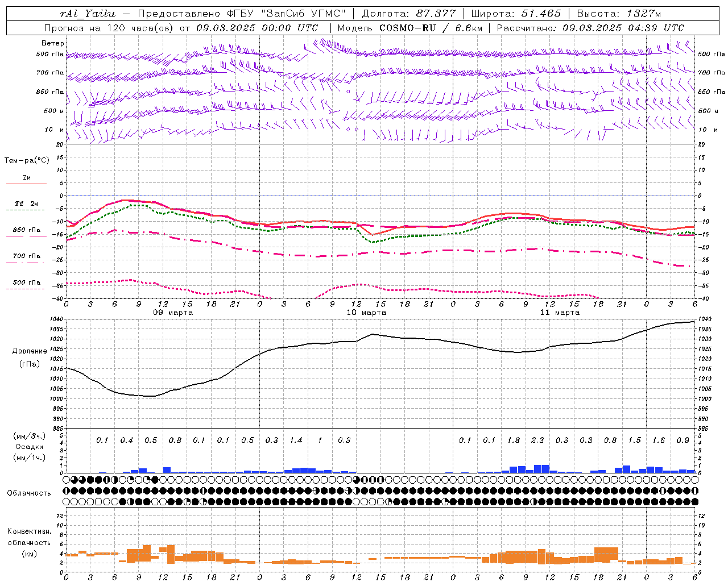This screenshot has width=728, height=582.
Task: Click the Осадки chart label
Action: tap(30, 447)
